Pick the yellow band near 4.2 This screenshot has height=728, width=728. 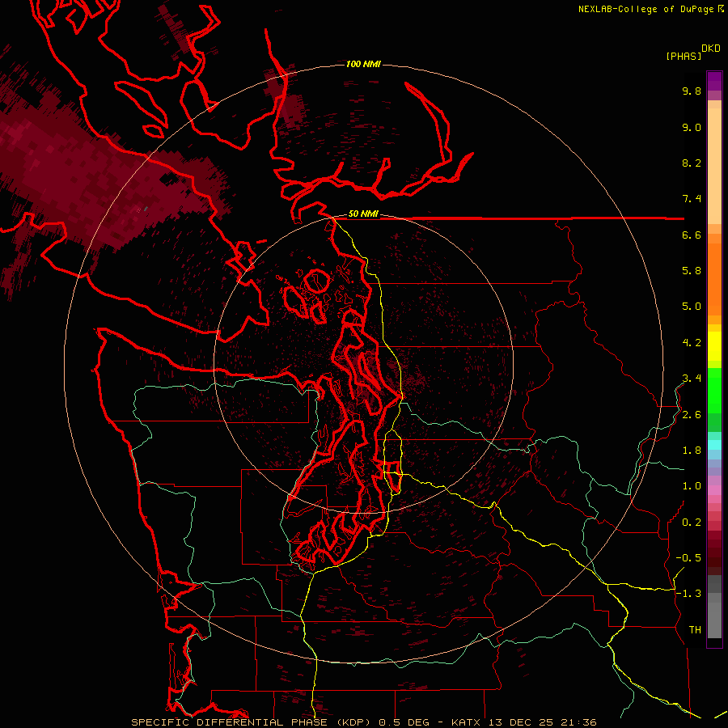point(714,346)
